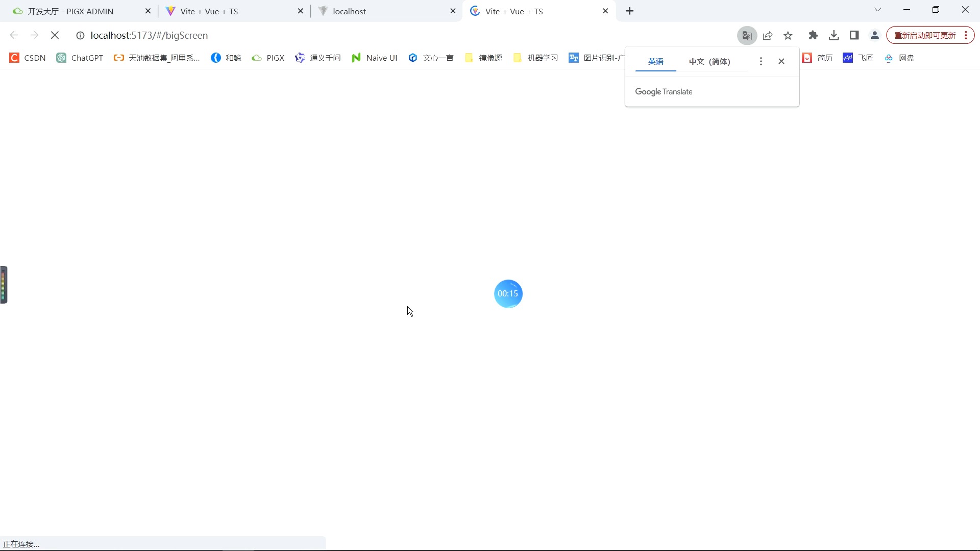Go back to the previous page
Viewport: 980px width, 551px height.
tap(14, 35)
